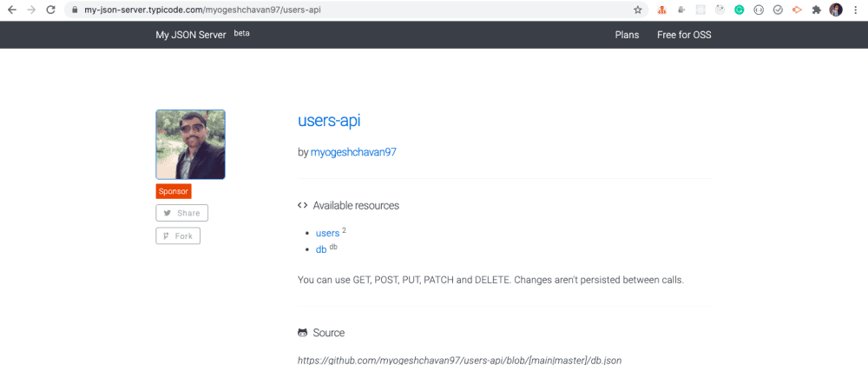Open Chrome's three-dot menu
This screenshot has width=868, height=365.
click(x=856, y=10)
